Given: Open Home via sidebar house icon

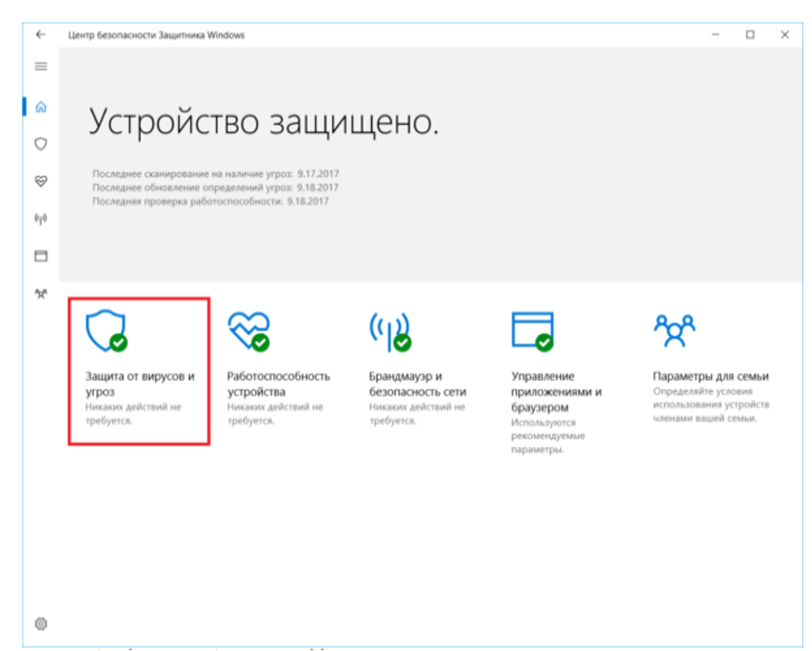Looking at the screenshot, I should (41, 108).
